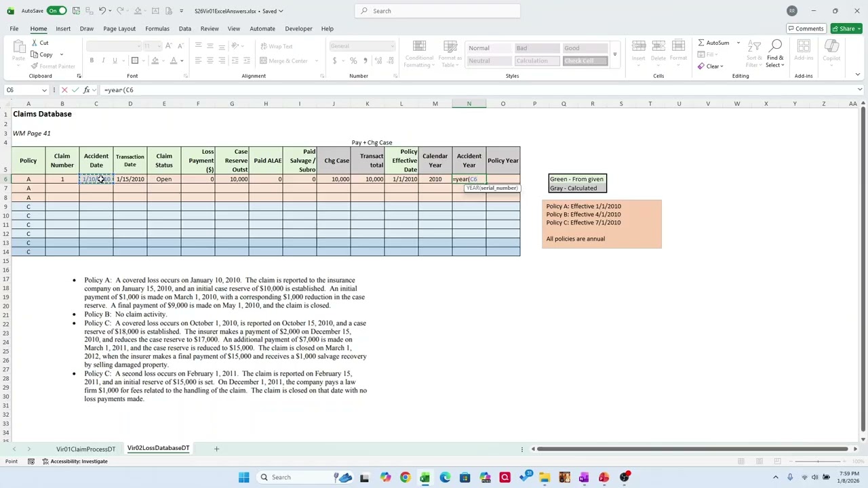Click the Undo arrow icon
The width and height of the screenshot is (868, 488).
point(102,11)
